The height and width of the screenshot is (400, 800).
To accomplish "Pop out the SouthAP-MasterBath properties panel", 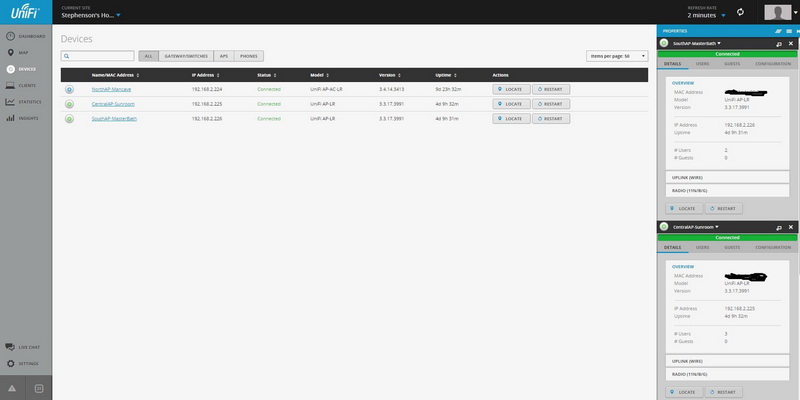I will pyautogui.click(x=779, y=44).
